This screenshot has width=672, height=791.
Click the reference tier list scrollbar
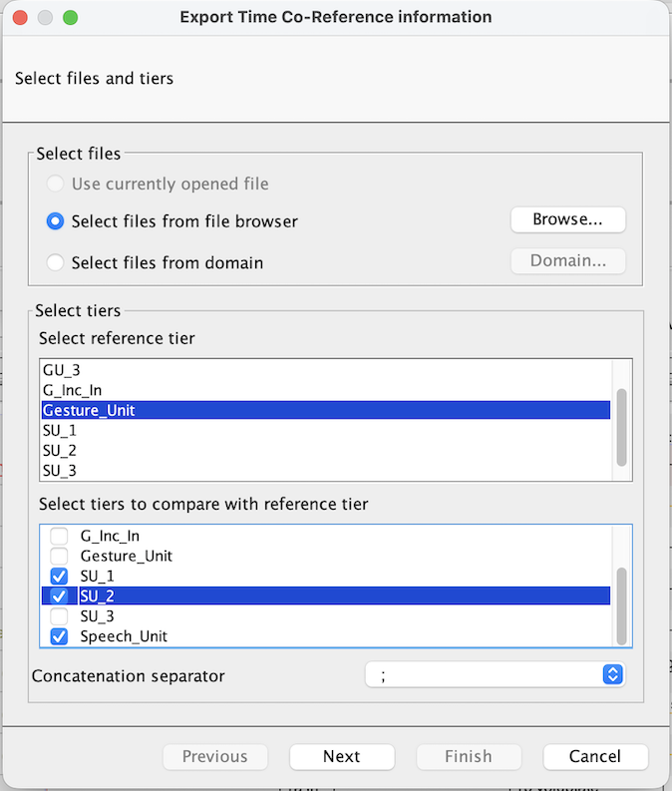(622, 427)
